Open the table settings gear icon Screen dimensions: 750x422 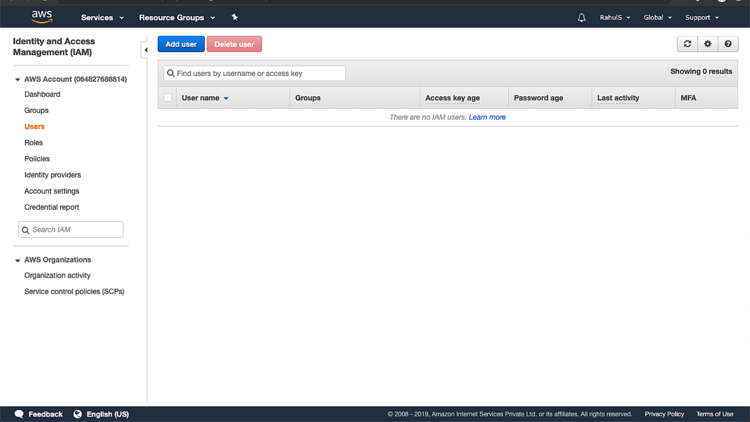click(x=708, y=44)
